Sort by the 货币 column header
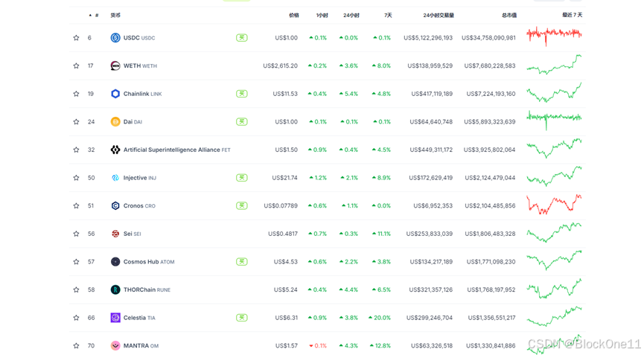 coord(115,15)
